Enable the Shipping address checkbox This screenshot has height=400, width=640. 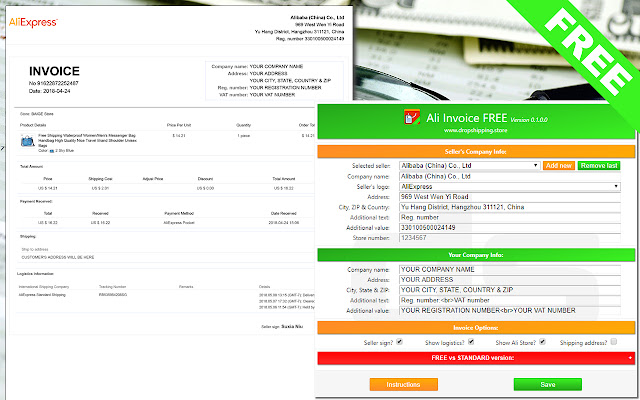[613, 342]
